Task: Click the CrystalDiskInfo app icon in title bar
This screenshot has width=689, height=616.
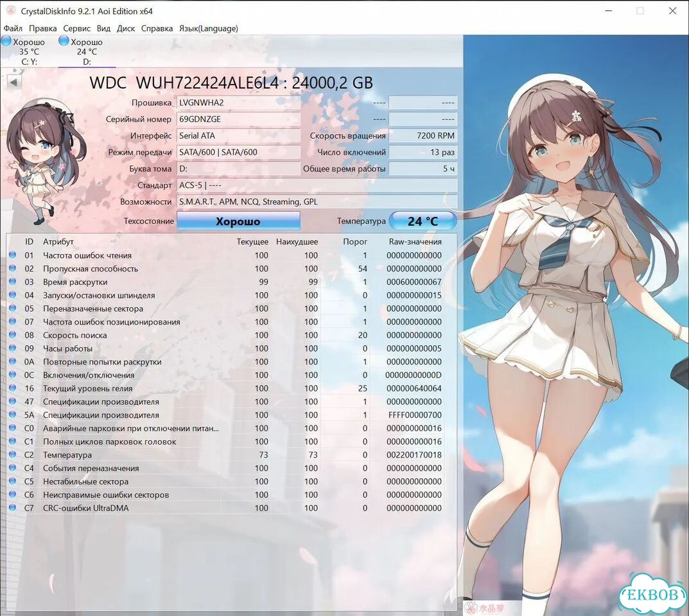Action: [x=11, y=11]
